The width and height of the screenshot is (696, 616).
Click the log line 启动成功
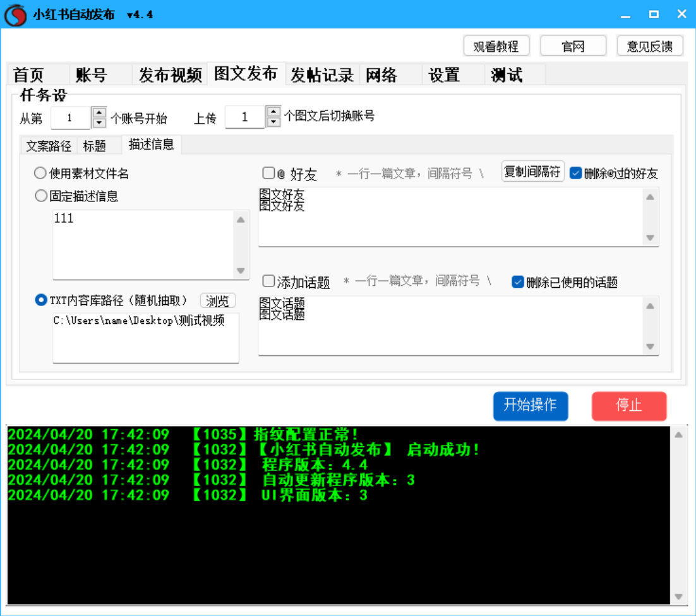[x=244, y=449]
